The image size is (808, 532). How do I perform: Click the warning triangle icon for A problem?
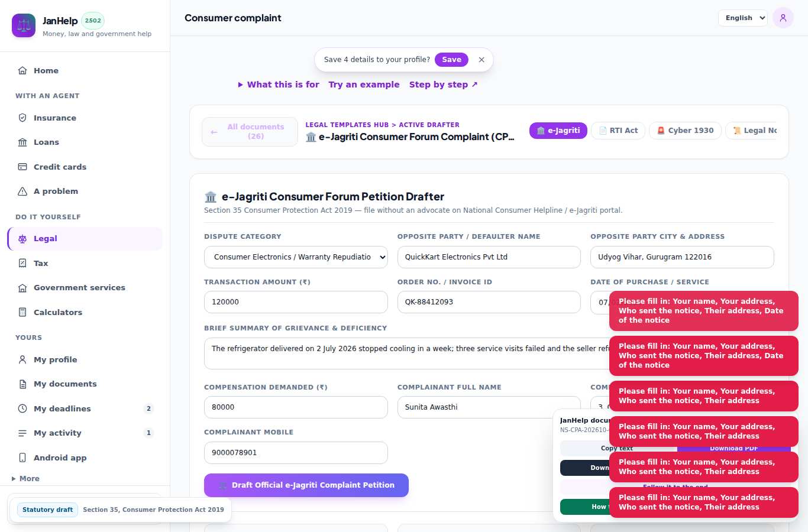[22, 191]
